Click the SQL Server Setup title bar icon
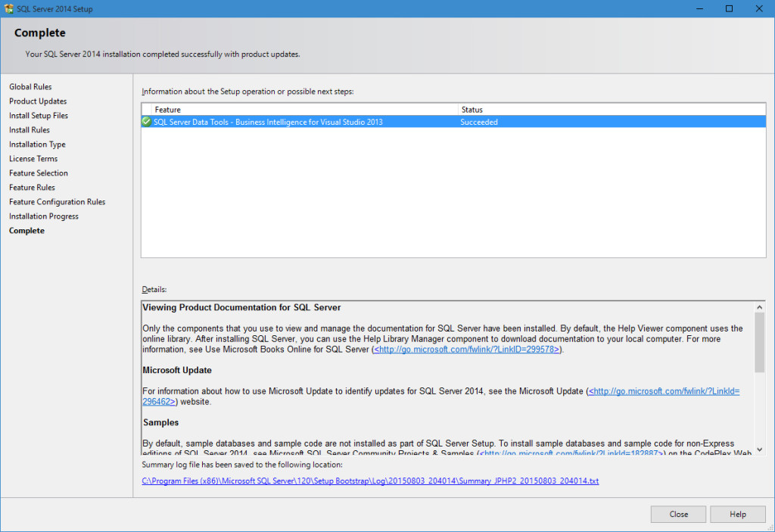This screenshot has width=775, height=532. click(x=8, y=8)
